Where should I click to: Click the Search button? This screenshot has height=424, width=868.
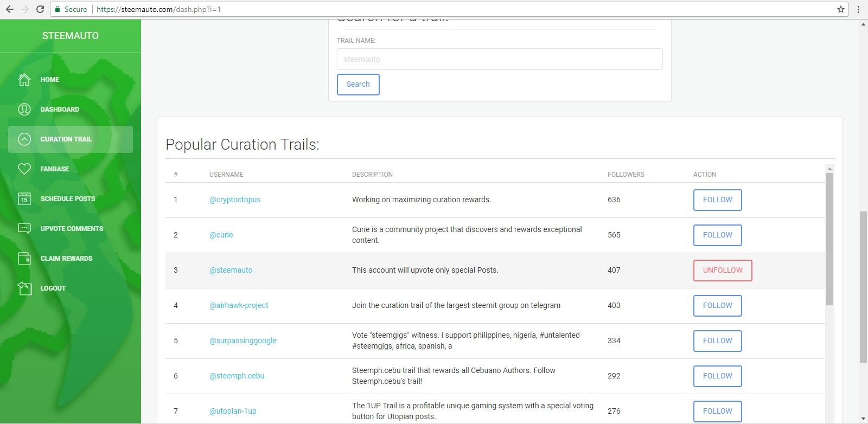(358, 84)
